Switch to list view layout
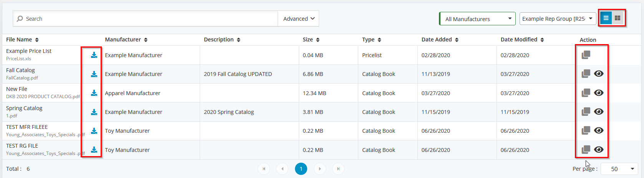The height and width of the screenshot is (178, 644). tap(606, 18)
